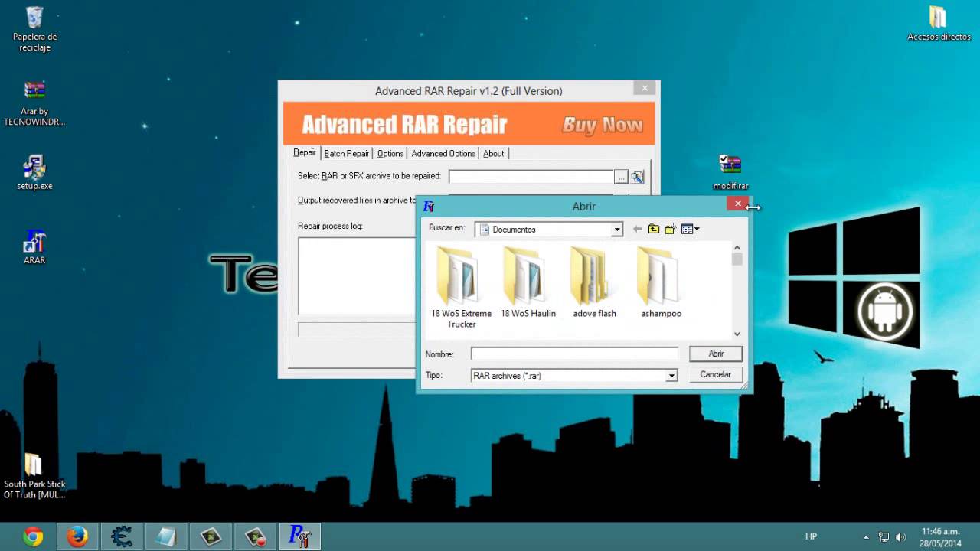Switch to the Advanced Options tab
980x551 pixels.
tap(443, 154)
